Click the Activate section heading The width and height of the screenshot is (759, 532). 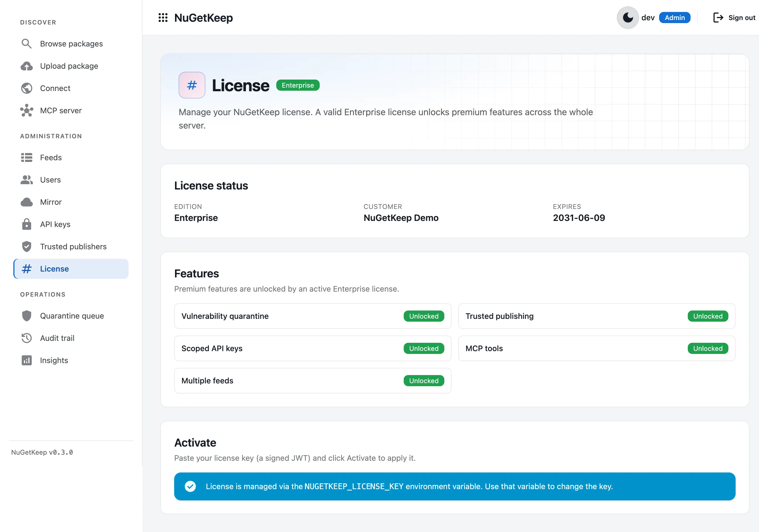[195, 443]
